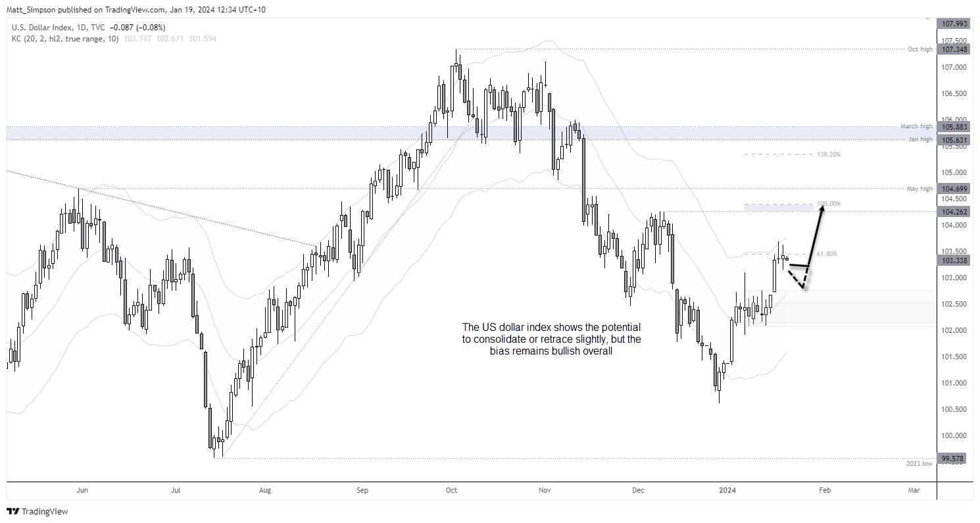Click the bullish bias annotation text

click(551, 339)
